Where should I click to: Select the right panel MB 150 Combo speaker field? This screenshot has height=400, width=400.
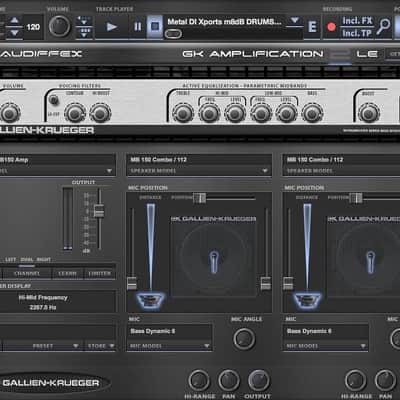pyautogui.click(x=341, y=160)
